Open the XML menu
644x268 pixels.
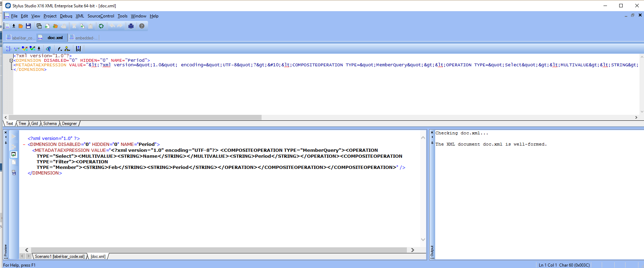[x=80, y=16]
